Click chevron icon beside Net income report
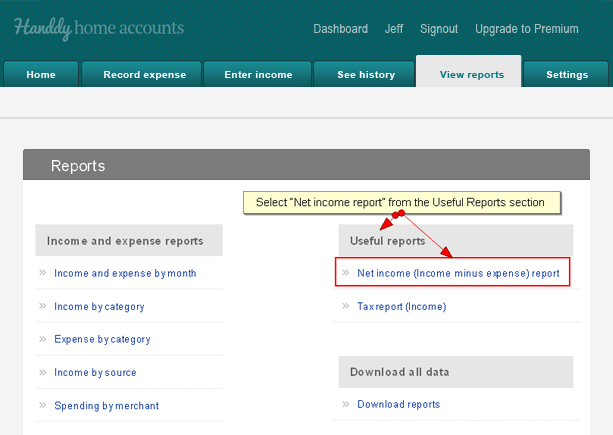The width and height of the screenshot is (613, 435). point(346,272)
